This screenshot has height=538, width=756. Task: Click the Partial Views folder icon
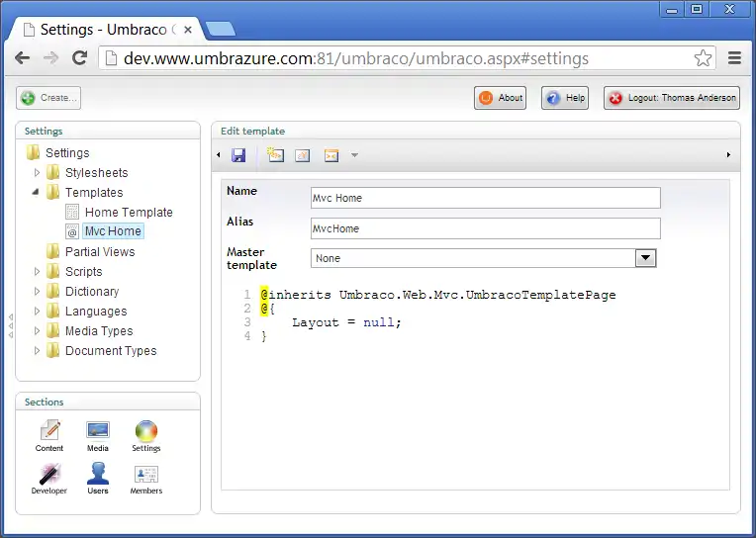pyautogui.click(x=52, y=251)
